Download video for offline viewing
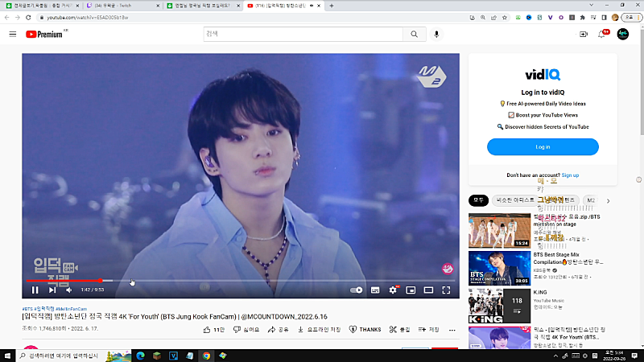 [x=319, y=330]
